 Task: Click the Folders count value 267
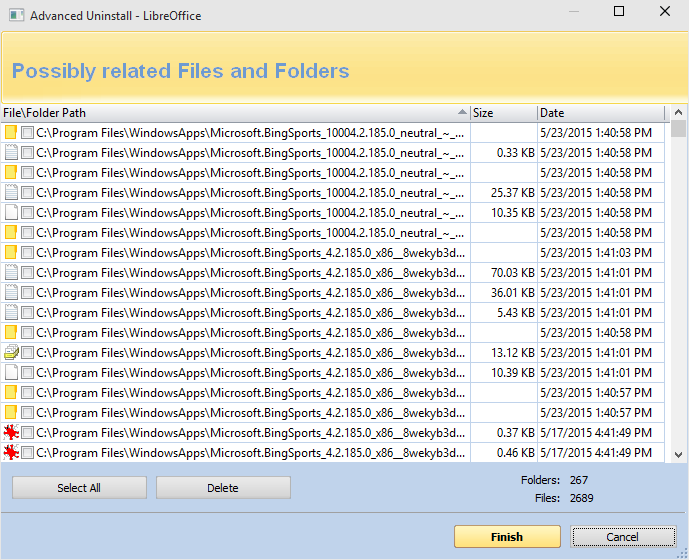(579, 480)
